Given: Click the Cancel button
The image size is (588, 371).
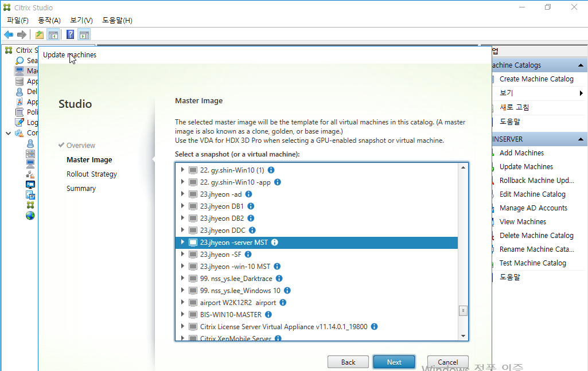Looking at the screenshot, I should 448,362.
